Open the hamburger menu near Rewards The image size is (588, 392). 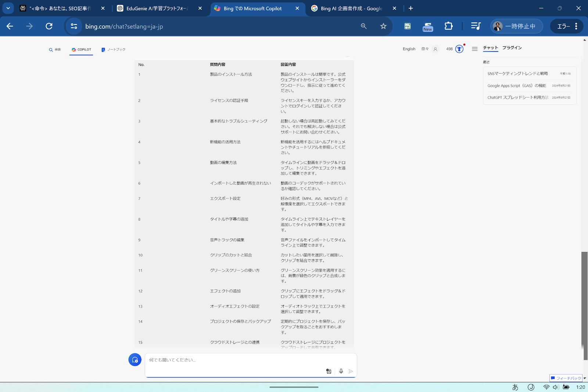tap(474, 49)
